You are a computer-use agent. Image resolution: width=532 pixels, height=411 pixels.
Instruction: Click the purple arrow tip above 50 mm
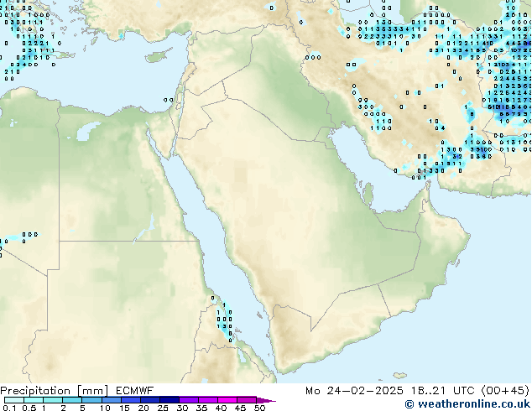coord(266,400)
